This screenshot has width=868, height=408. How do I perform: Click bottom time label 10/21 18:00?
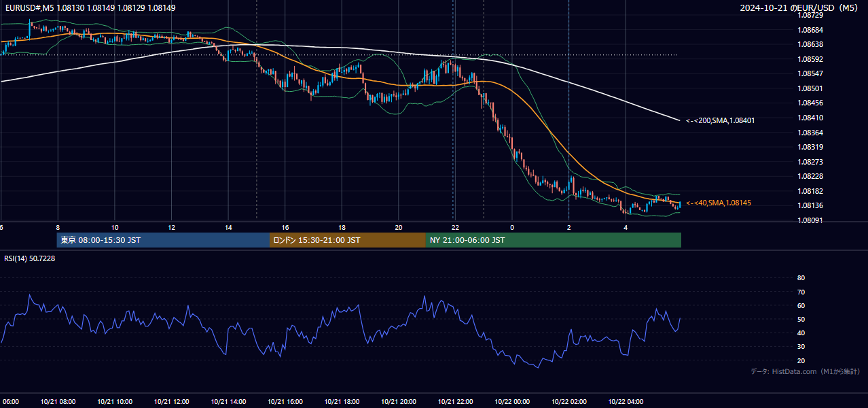click(342, 402)
